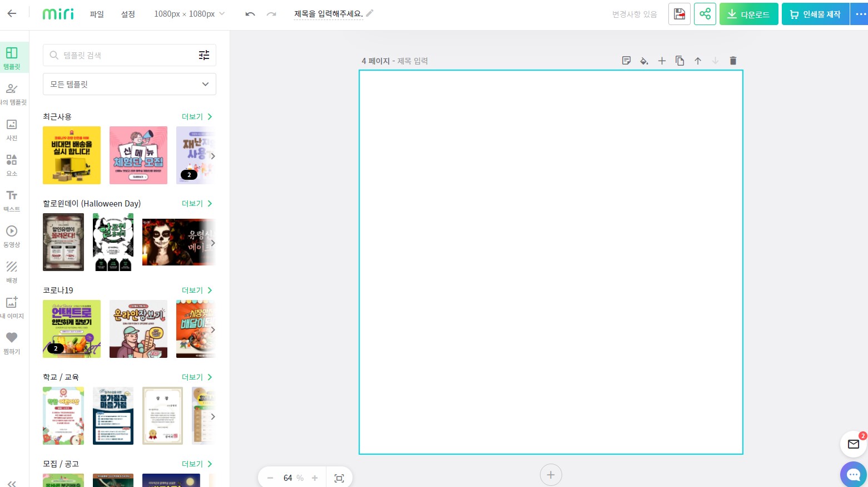Select the 온라인장보기 template
868x487 pixels.
pyautogui.click(x=138, y=329)
